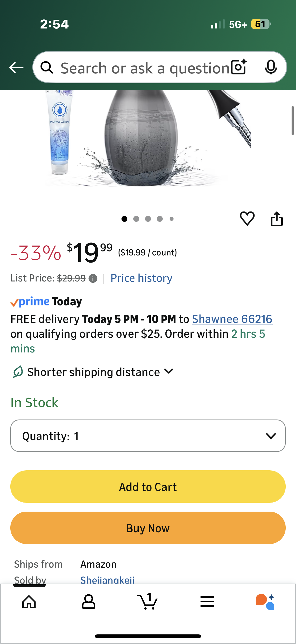Tap the back arrow icon
This screenshot has height=644, width=296.
16,68
